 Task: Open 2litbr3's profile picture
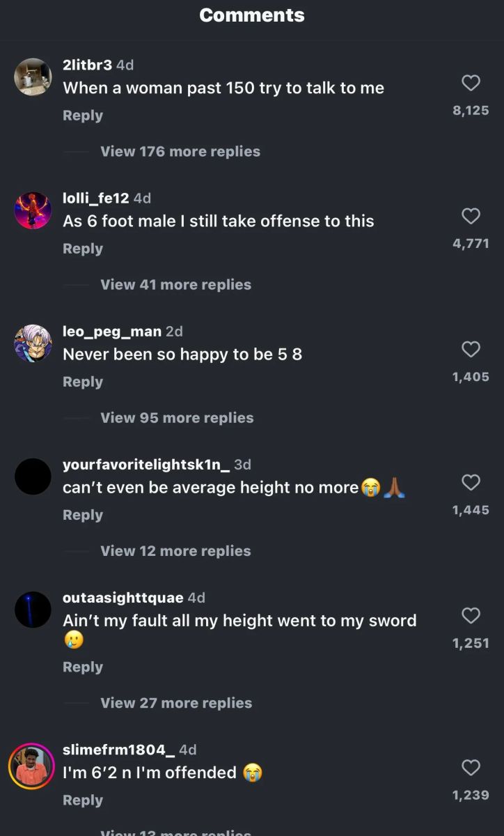[33, 77]
